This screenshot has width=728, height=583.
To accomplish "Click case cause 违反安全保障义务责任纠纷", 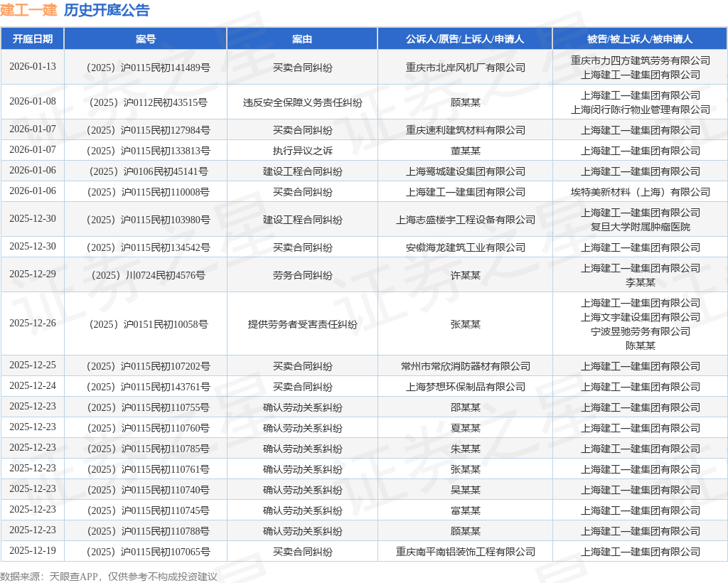I will (x=302, y=102).
